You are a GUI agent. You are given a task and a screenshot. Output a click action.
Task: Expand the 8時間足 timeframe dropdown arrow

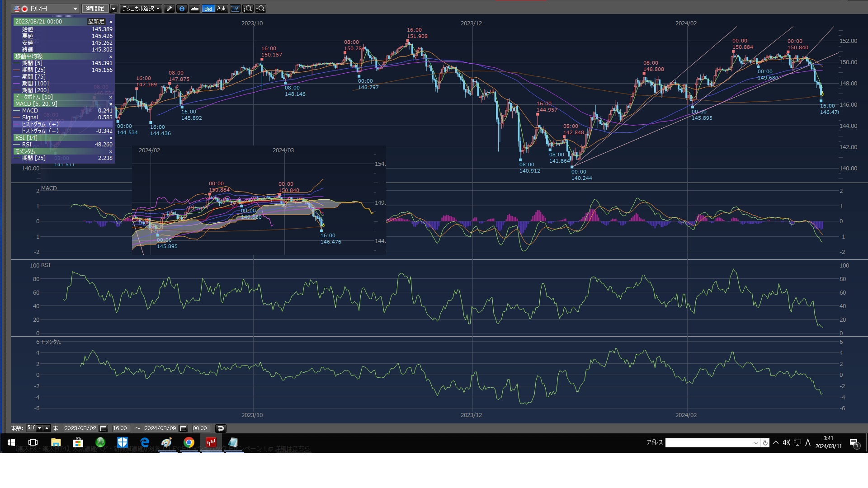click(113, 9)
